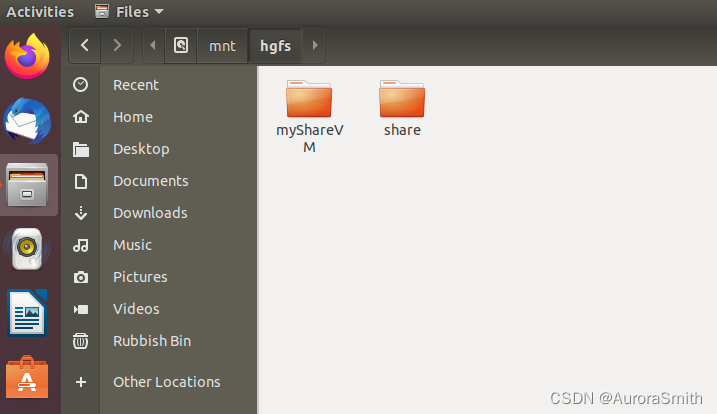Go forward with the forward arrow
Image resolution: width=717 pixels, height=414 pixels.
click(117, 45)
